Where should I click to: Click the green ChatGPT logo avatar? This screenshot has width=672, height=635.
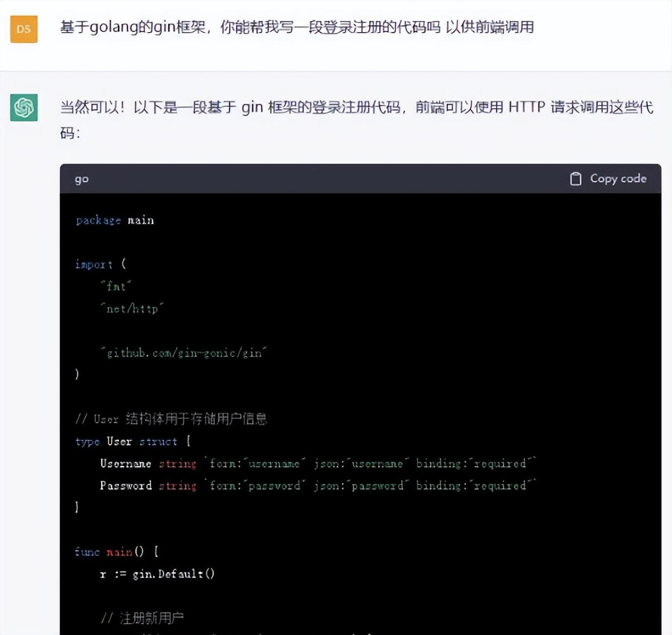(x=24, y=107)
